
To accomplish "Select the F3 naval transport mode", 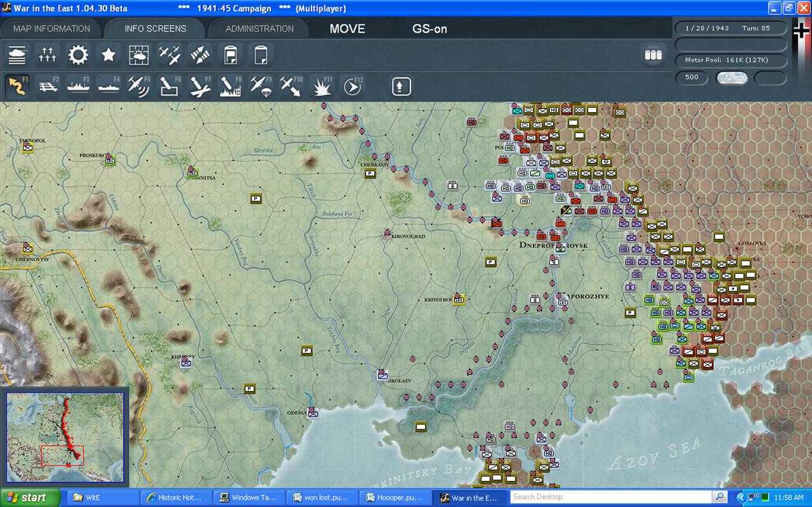I will click(x=78, y=86).
